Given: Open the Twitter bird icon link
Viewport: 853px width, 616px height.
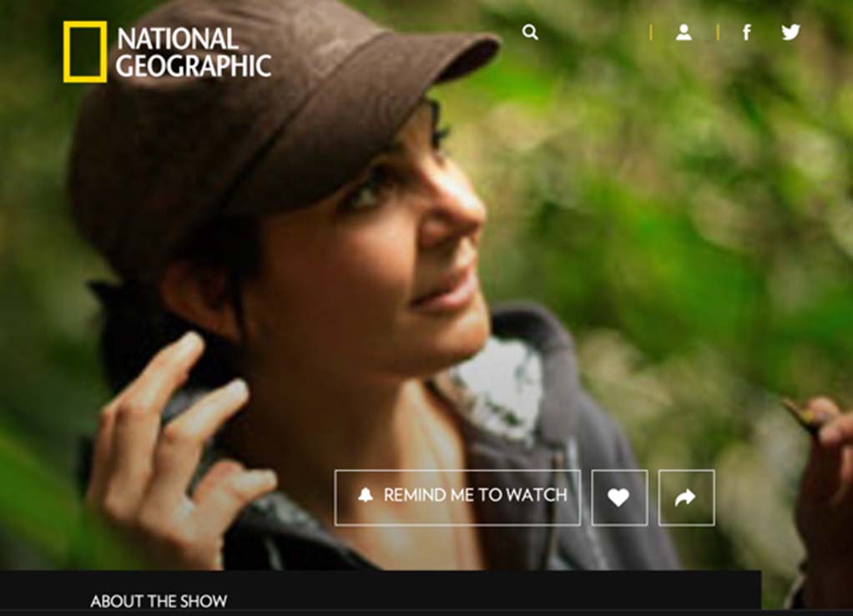Looking at the screenshot, I should 790,32.
